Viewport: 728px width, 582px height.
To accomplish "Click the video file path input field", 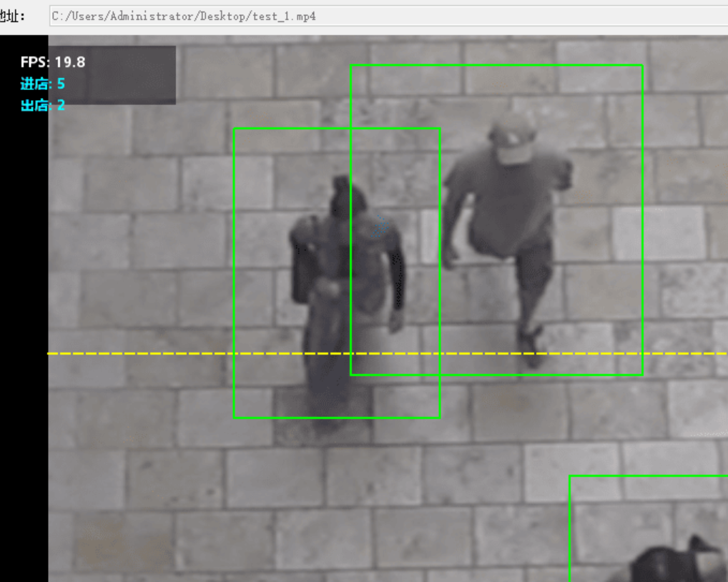I will pyautogui.click(x=386, y=16).
